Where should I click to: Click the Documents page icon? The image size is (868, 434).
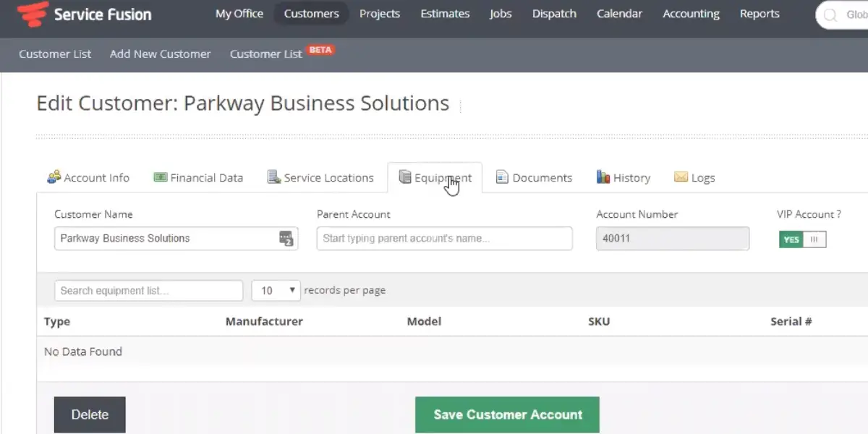coord(502,177)
